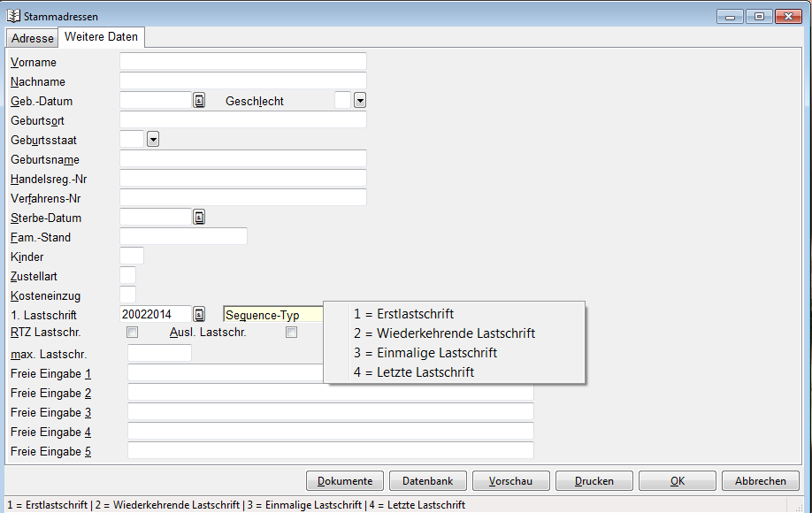
Task: Expand the Geschlecht dropdown arrow
Action: 360,101
